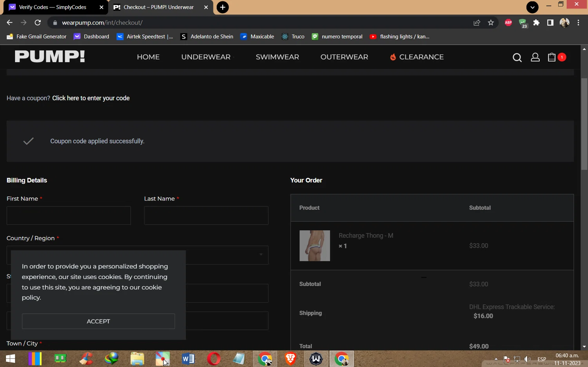Screen dimensions: 588x367
Task: Click the PUMP! logo
Action: 50,57
